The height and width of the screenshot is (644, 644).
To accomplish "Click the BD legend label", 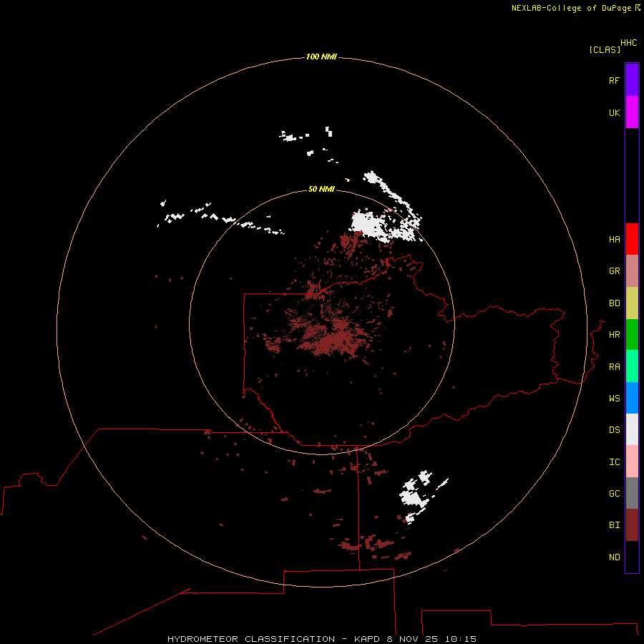I will (x=615, y=303).
